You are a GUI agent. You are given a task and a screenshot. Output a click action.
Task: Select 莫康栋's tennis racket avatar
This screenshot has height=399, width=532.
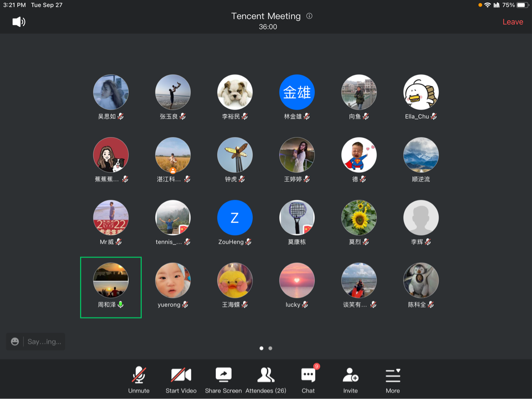click(297, 218)
